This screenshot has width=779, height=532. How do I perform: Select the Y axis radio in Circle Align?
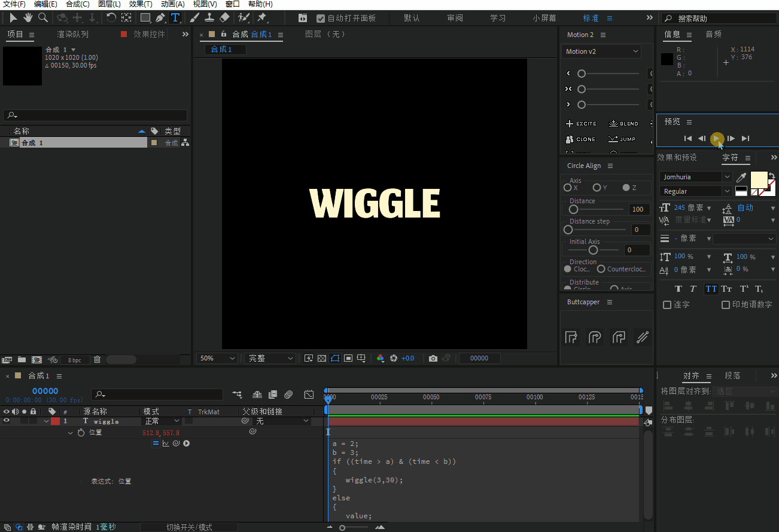[x=597, y=188]
